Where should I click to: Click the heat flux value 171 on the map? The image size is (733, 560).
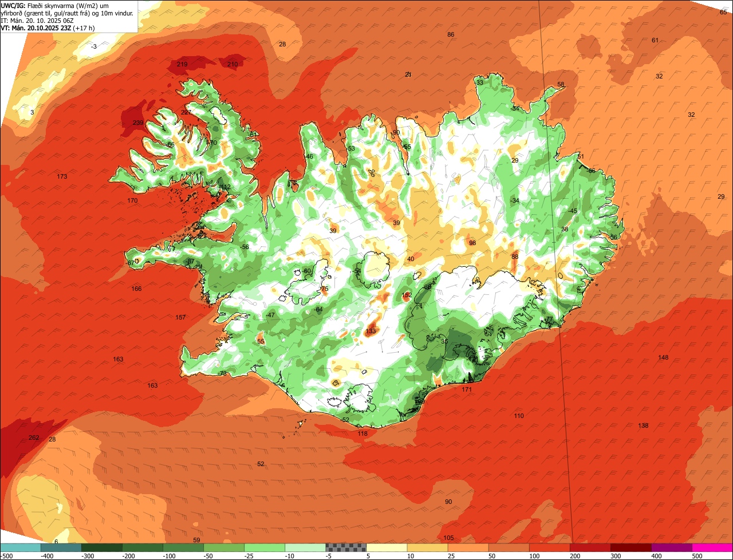point(467,389)
